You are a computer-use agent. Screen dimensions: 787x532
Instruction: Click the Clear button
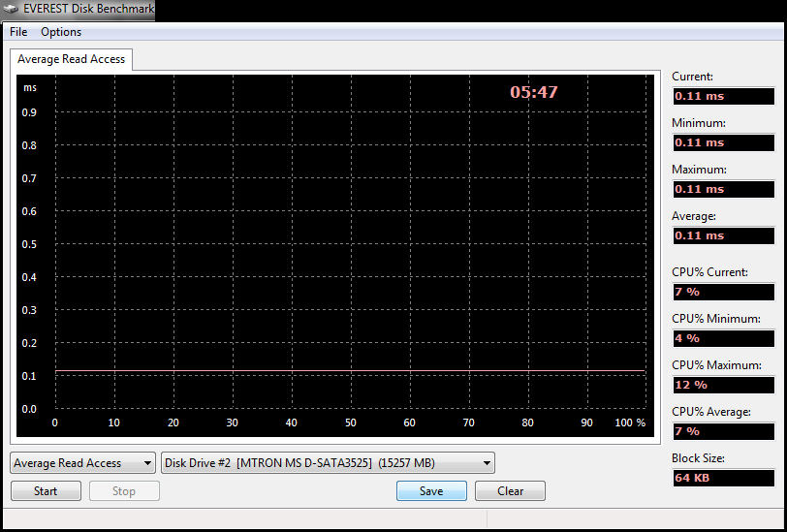point(510,491)
